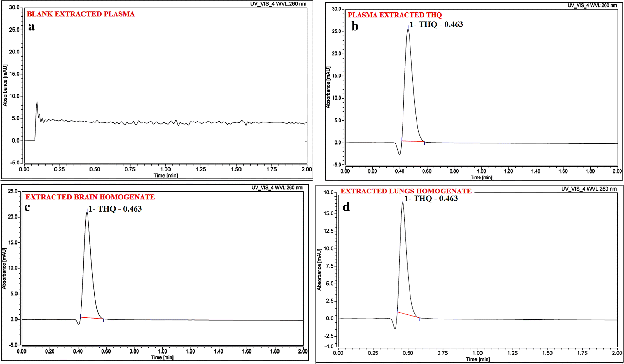624x364 pixels.
Task: Click the negative dip before peak in plasma THQ chart
Action: (400, 154)
